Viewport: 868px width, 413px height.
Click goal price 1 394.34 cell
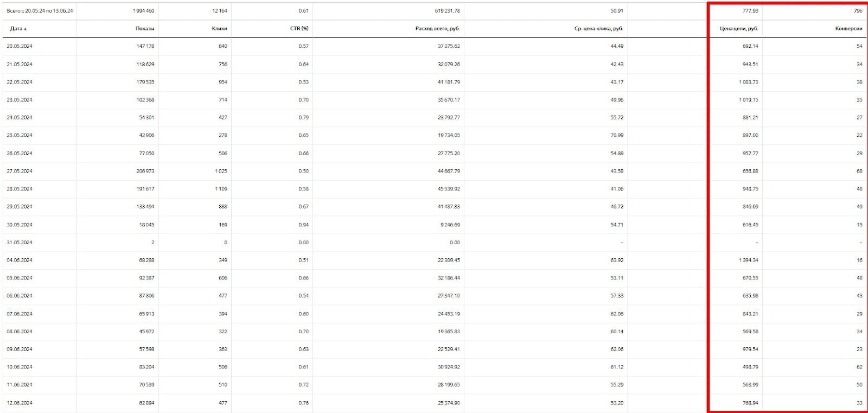(749, 260)
